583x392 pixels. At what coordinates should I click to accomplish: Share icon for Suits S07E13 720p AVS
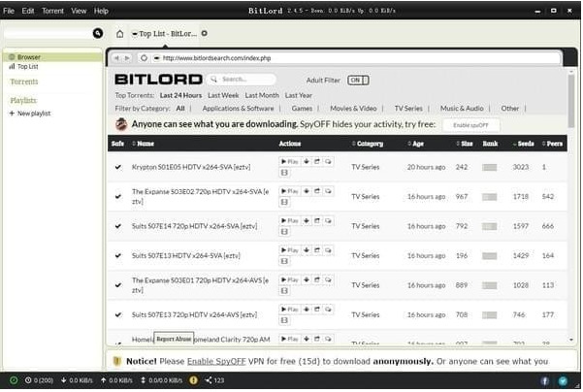317,310
